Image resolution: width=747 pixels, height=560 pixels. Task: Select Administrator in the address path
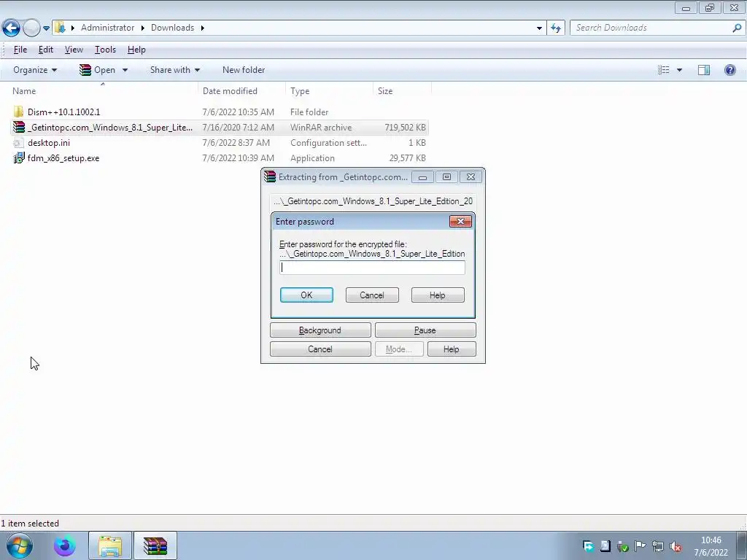pyautogui.click(x=108, y=28)
